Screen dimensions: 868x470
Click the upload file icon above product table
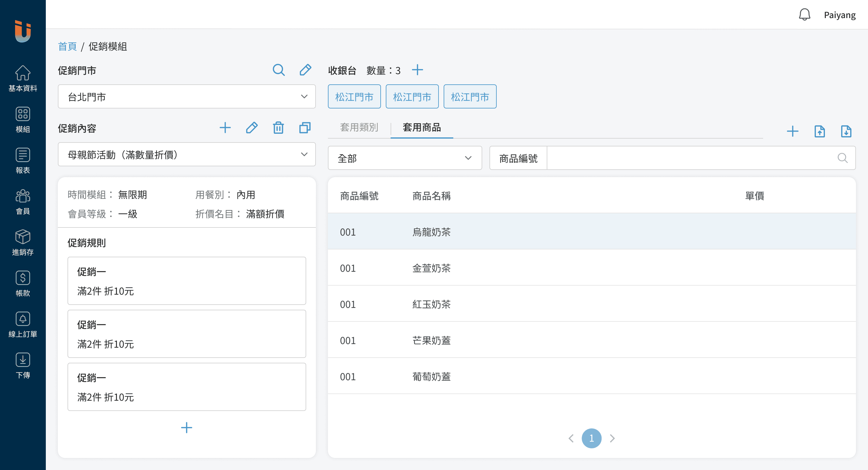pyautogui.click(x=819, y=131)
